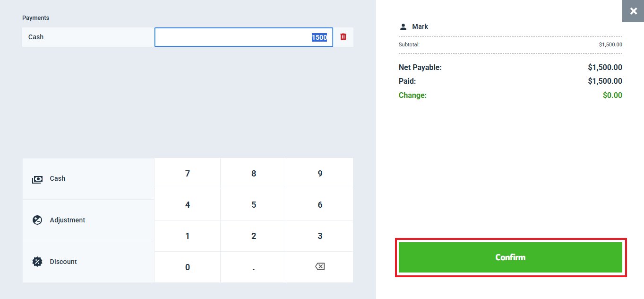644x299 pixels.
Task: Close the payment screen with the X
Action: tap(633, 11)
